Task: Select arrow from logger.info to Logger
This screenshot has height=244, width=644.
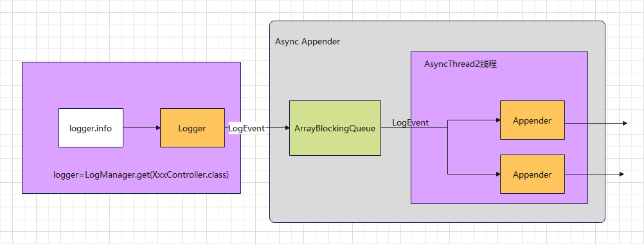Action: click(x=141, y=127)
